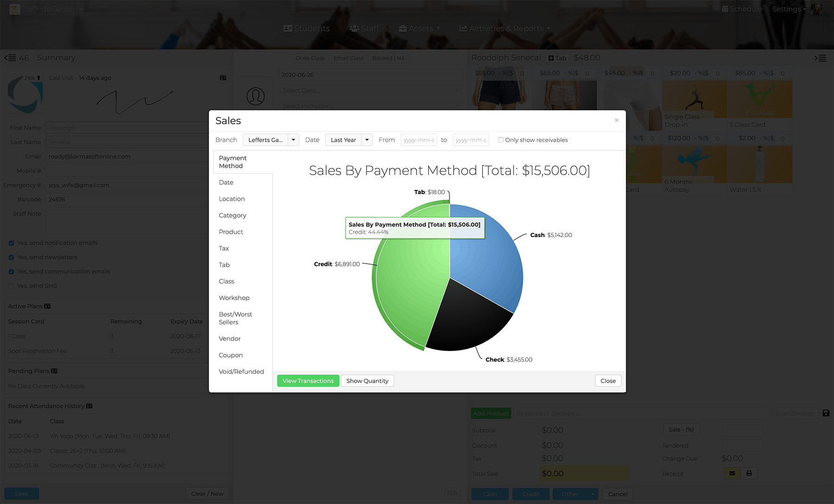Open the Settings dropdown menu
The image size is (834, 504).
[789, 9]
